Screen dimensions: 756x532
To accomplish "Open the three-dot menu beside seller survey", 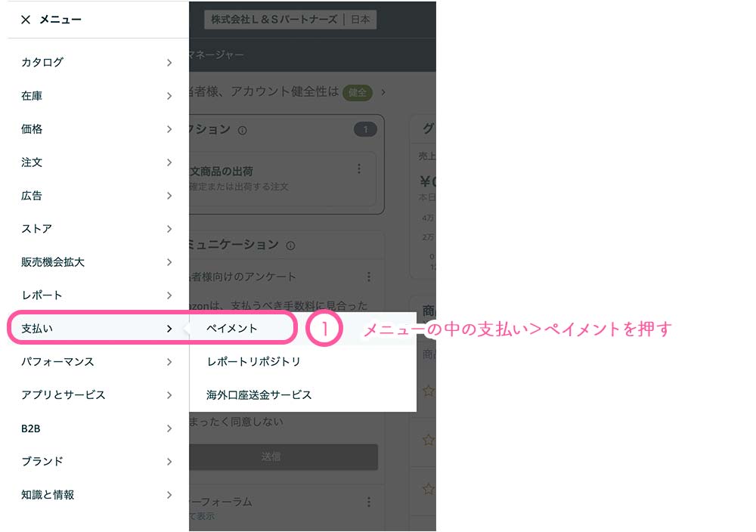I will click(369, 277).
